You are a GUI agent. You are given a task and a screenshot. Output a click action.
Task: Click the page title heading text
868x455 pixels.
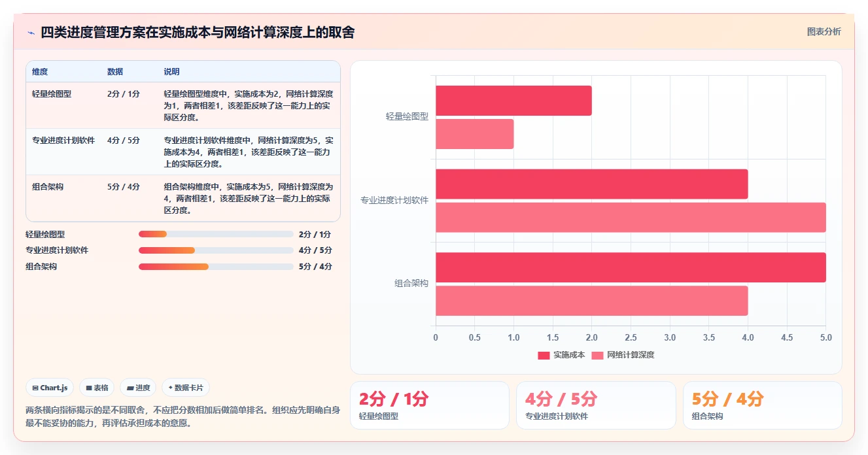198,33
